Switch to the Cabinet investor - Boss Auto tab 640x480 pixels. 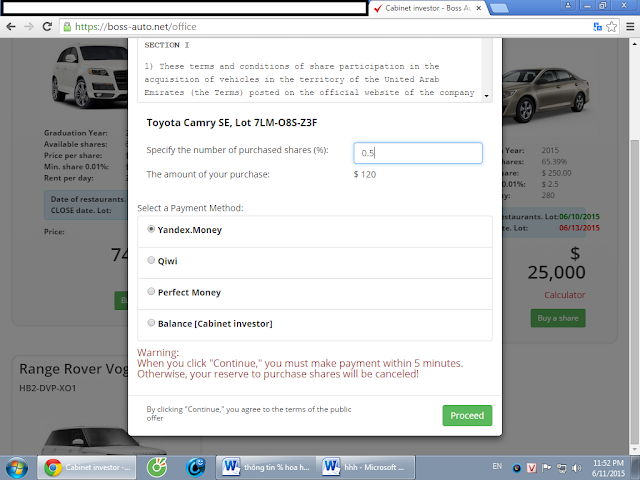pos(427,8)
